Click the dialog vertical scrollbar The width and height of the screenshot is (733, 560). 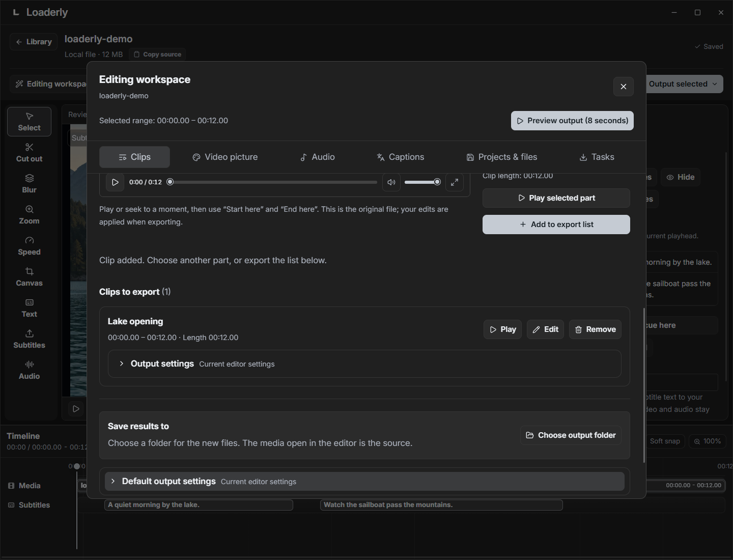pyautogui.click(x=644, y=385)
